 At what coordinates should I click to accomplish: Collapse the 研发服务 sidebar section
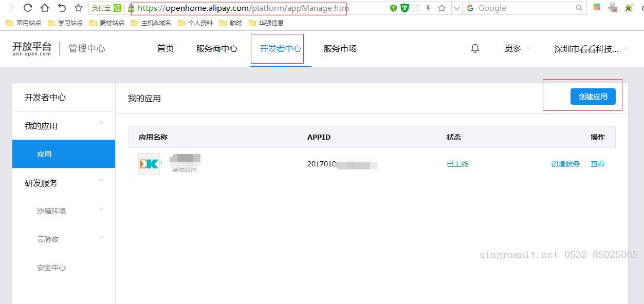tap(64, 183)
